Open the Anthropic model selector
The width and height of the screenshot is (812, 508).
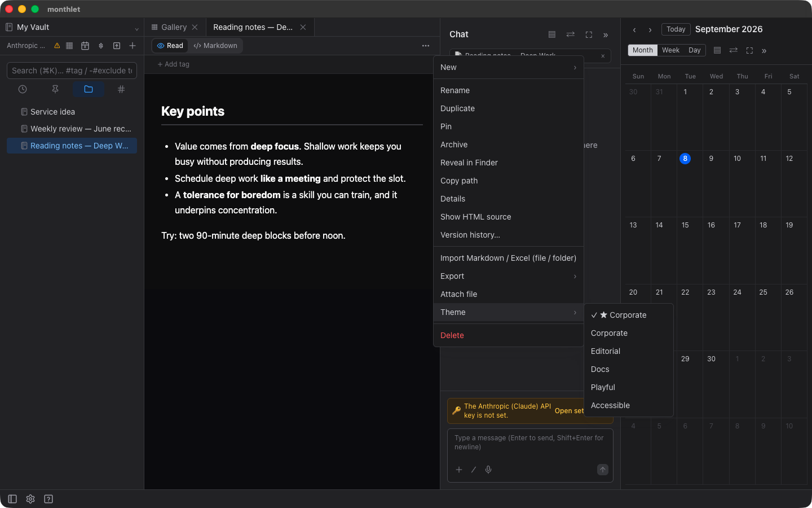(26, 46)
